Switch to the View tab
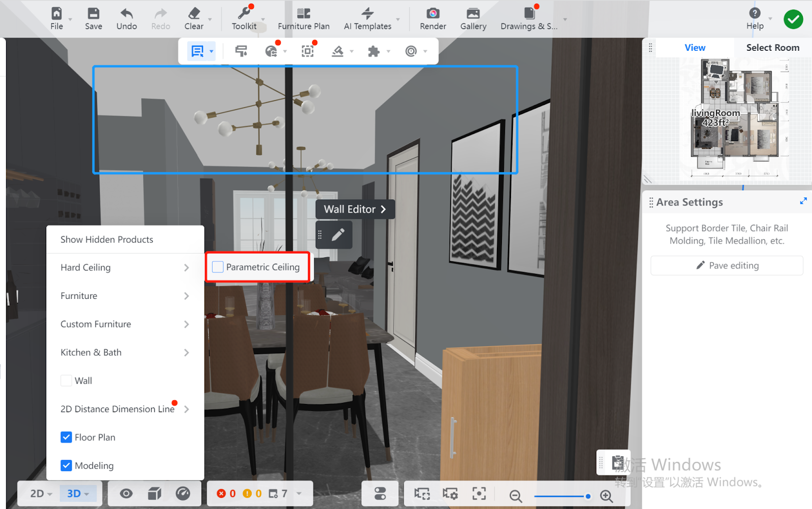Screen dimensions: 812x509 (x=695, y=48)
